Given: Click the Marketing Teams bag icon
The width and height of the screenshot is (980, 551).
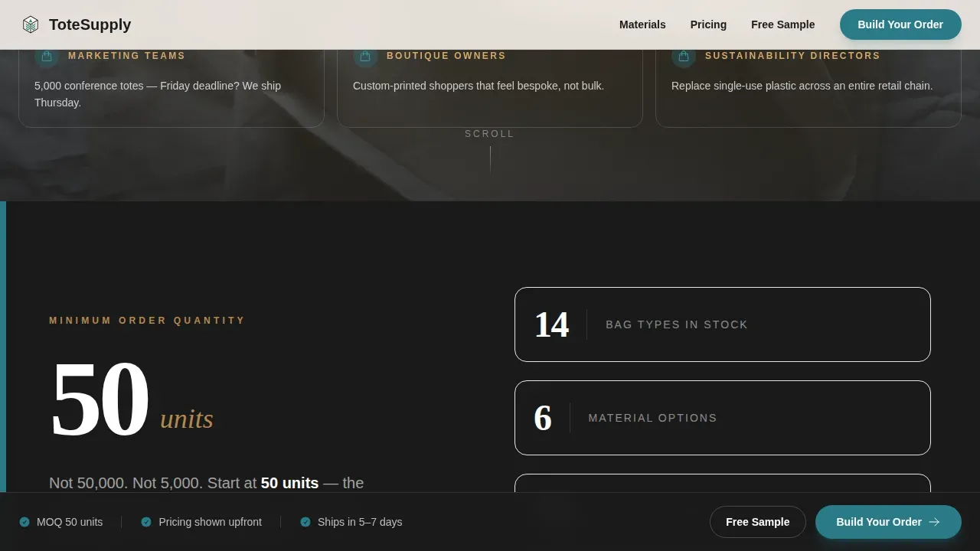Looking at the screenshot, I should [47, 56].
